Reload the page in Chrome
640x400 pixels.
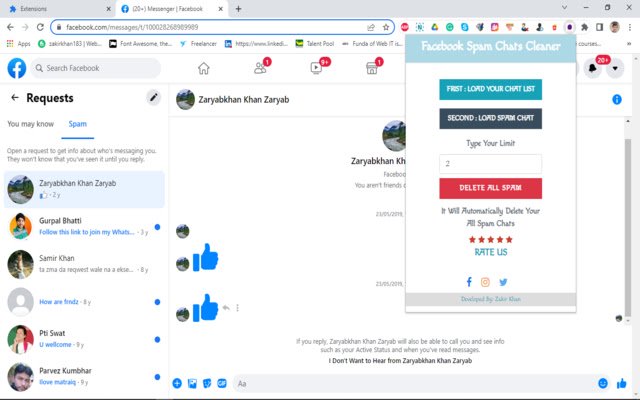click(40, 27)
